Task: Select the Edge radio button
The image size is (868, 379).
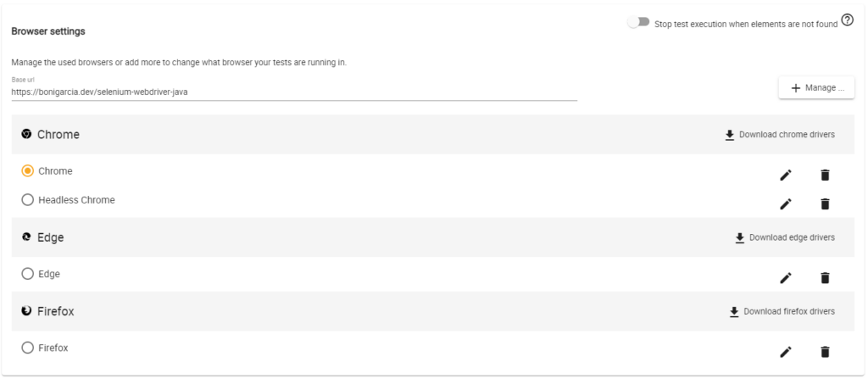Action: click(28, 274)
